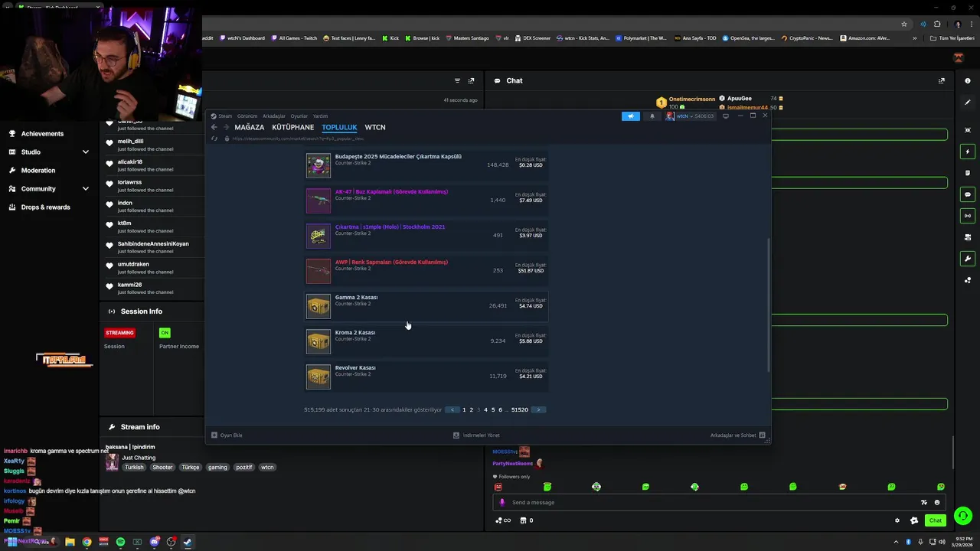
Task: Open Kroma 2 Kasası listing
Action: point(426,341)
